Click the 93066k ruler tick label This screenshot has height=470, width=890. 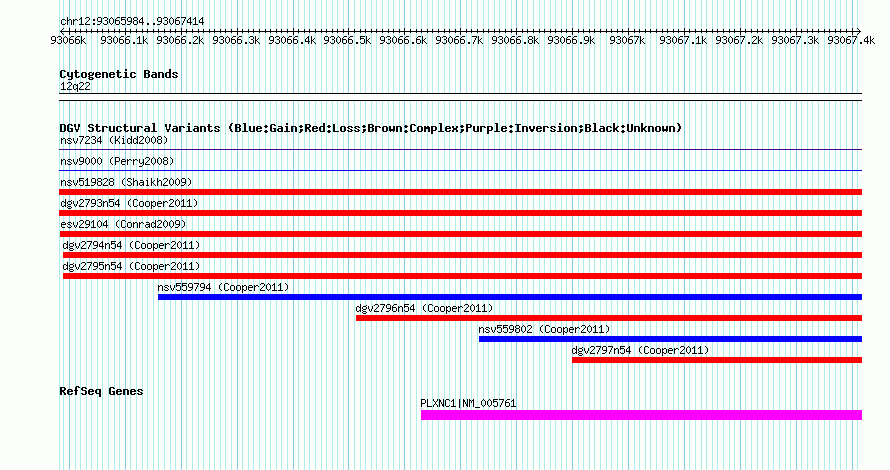[68, 40]
